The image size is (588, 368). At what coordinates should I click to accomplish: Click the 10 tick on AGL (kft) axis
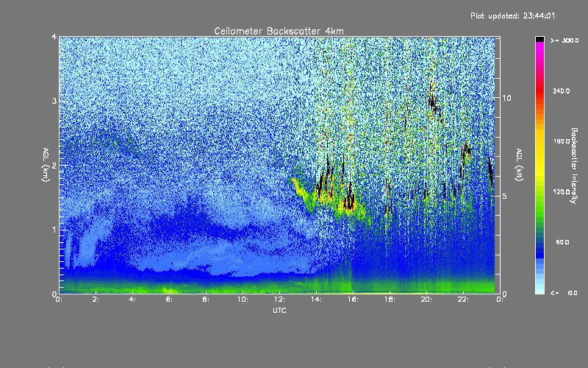click(506, 98)
